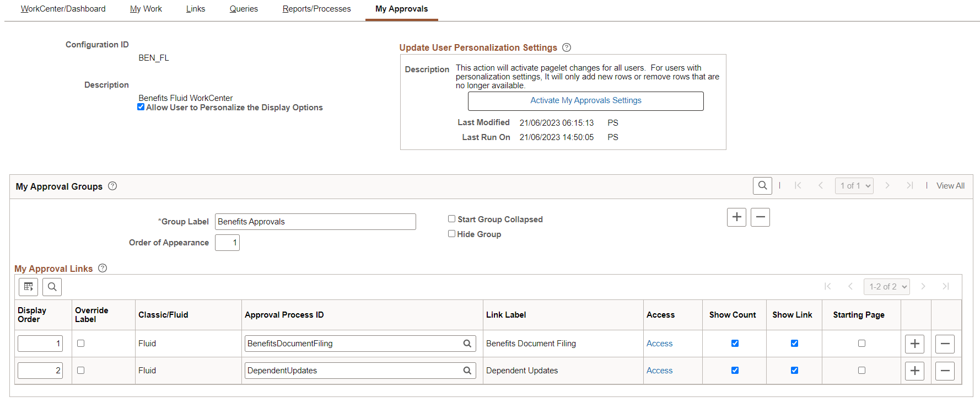Open the 1 of 1 group page dropdown
The height and width of the screenshot is (402, 980).
point(854,186)
